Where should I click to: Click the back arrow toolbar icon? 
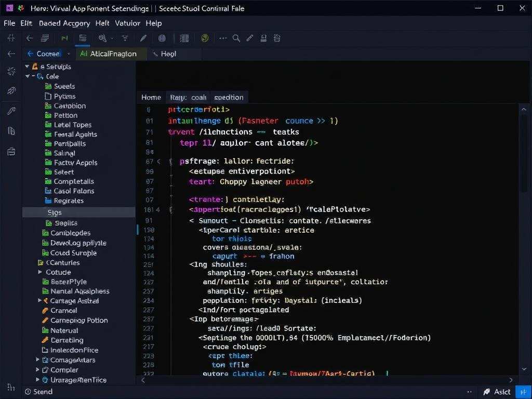point(30,38)
